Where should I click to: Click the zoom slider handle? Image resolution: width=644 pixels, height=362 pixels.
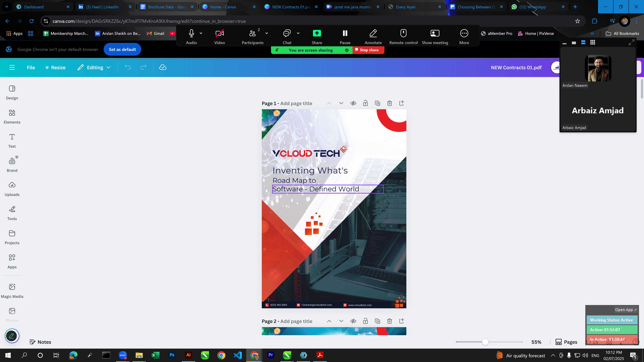[x=485, y=342]
